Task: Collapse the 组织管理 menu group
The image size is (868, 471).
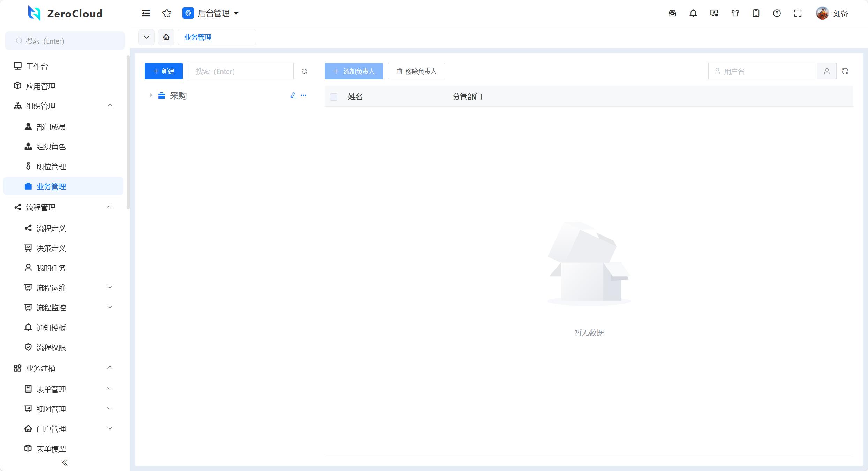Action: (x=110, y=105)
